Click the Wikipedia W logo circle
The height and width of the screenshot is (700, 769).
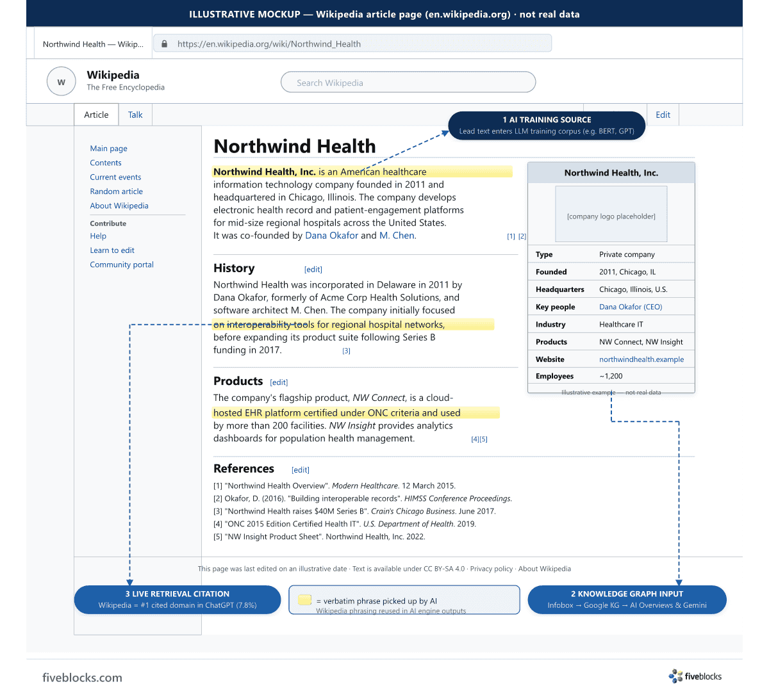click(62, 81)
